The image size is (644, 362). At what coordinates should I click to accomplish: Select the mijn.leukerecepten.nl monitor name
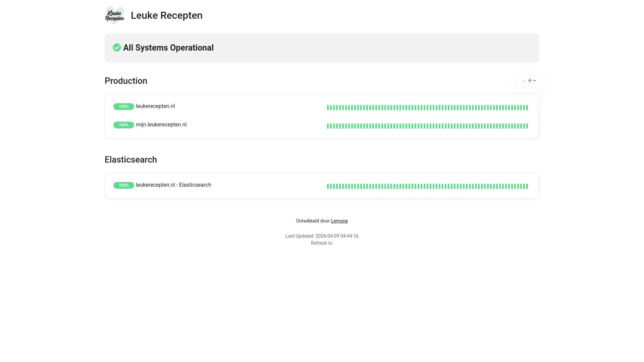[161, 125]
